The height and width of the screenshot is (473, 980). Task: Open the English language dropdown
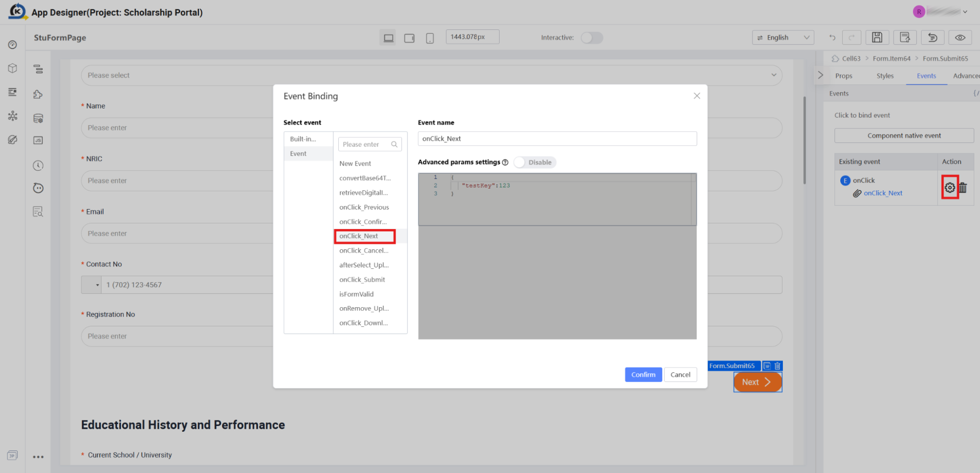point(783,37)
